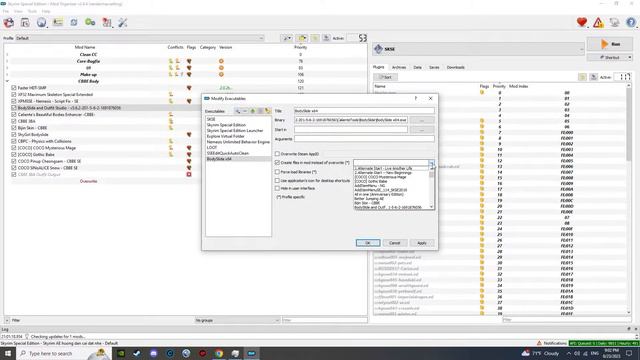
Task: Click the green move-up arrow in Executables
Action: tap(253, 111)
